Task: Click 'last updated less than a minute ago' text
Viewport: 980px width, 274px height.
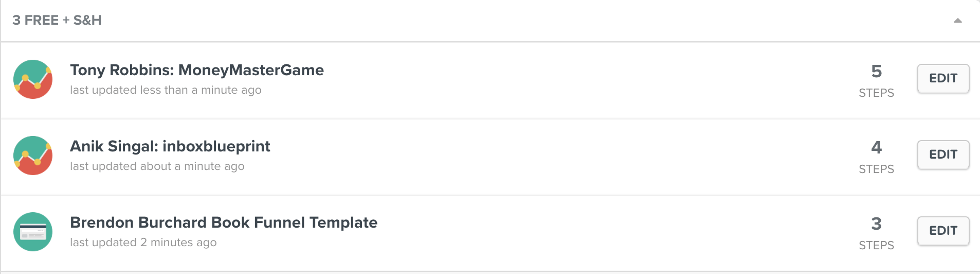Action: [166, 90]
